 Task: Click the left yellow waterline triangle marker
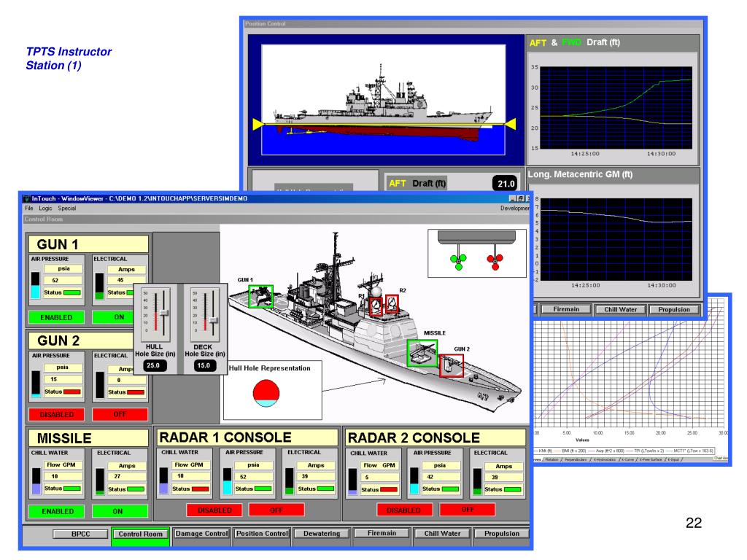click(258, 124)
